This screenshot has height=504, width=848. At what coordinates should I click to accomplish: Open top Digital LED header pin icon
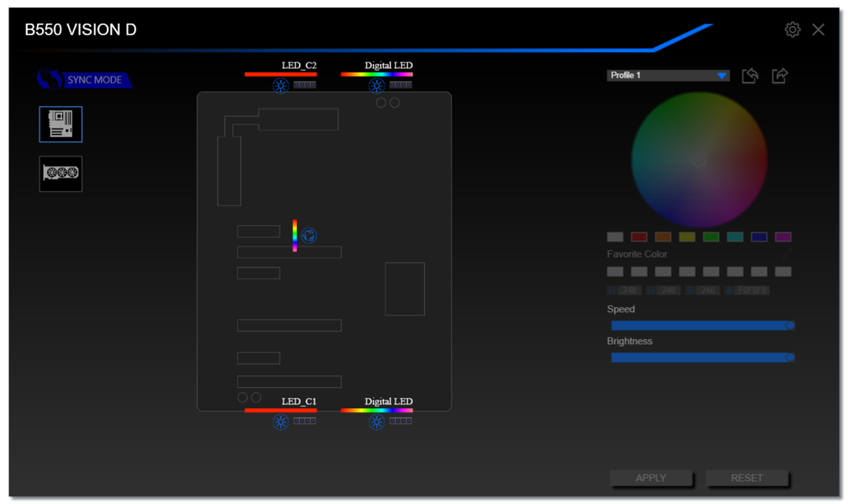(400, 85)
